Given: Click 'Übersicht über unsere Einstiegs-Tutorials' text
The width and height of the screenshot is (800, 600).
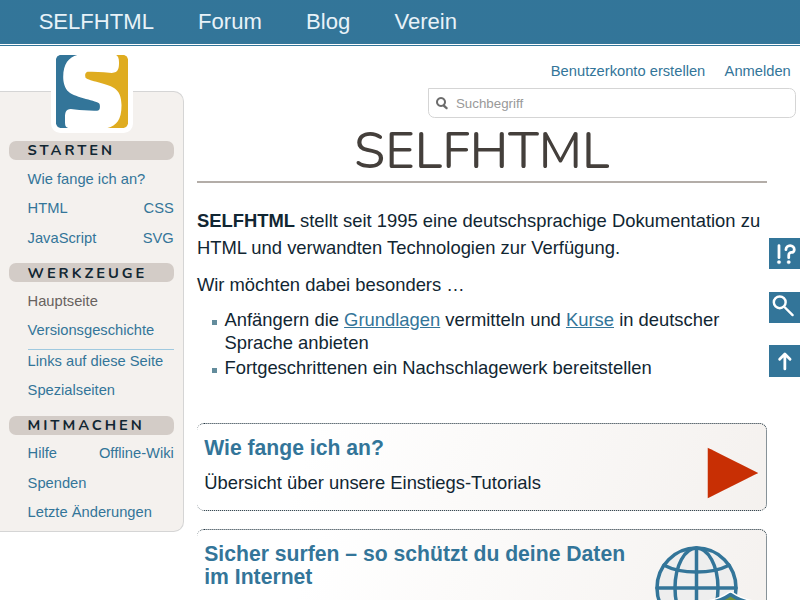Looking at the screenshot, I should click(x=372, y=483).
